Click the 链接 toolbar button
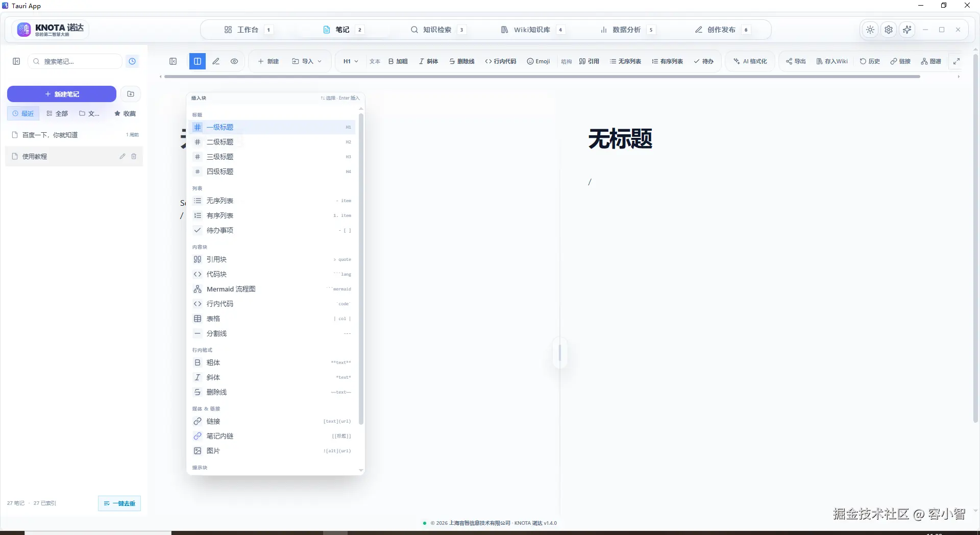Screen dimensions: 980x535 900,61
